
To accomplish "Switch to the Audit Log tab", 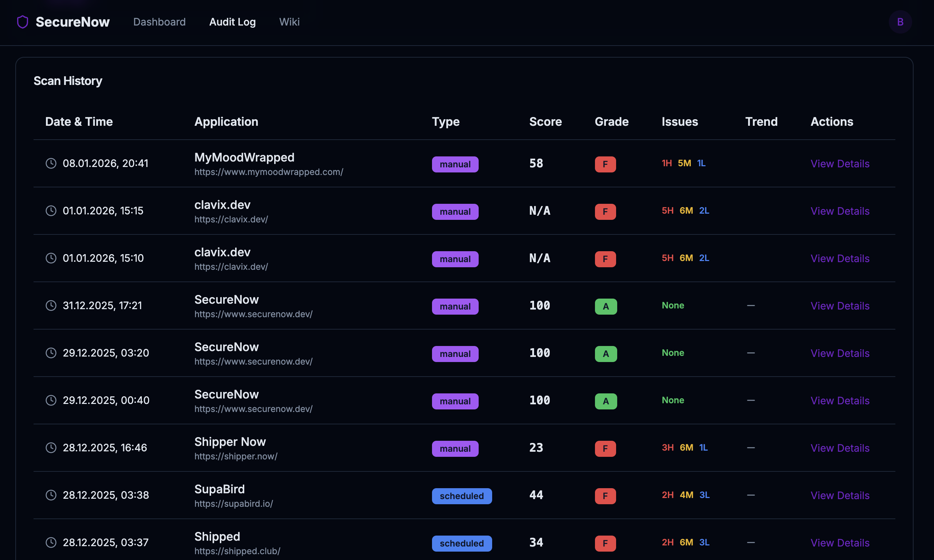I will (232, 22).
